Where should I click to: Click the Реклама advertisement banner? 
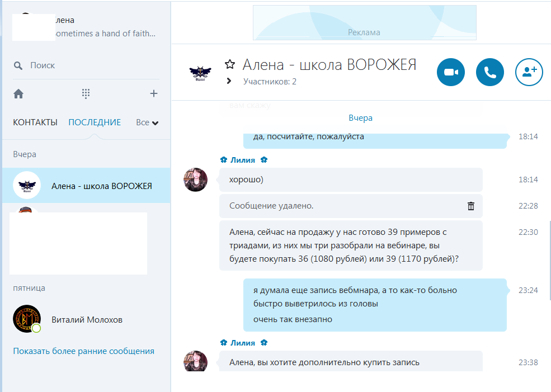point(364,23)
